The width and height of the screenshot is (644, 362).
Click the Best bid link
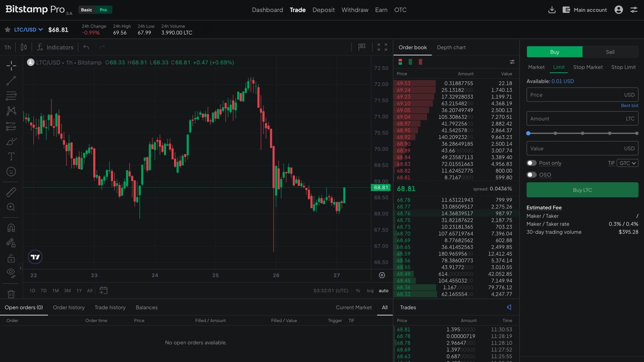point(629,105)
